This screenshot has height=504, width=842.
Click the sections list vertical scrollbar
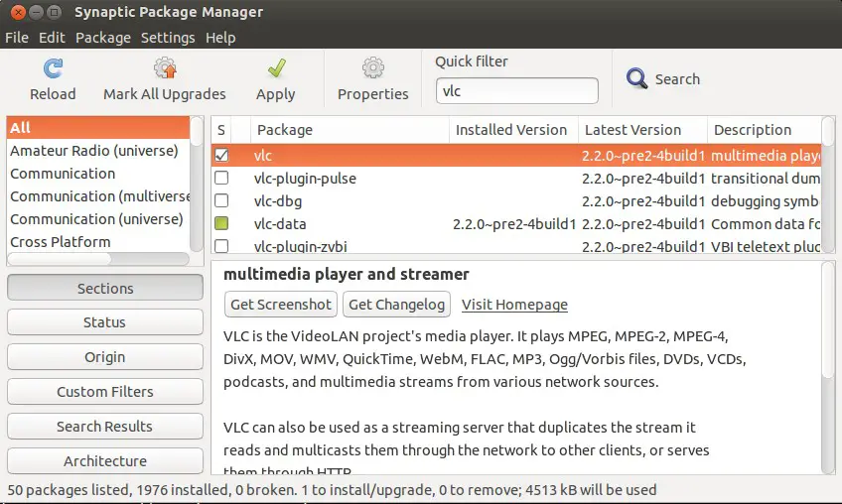197,185
